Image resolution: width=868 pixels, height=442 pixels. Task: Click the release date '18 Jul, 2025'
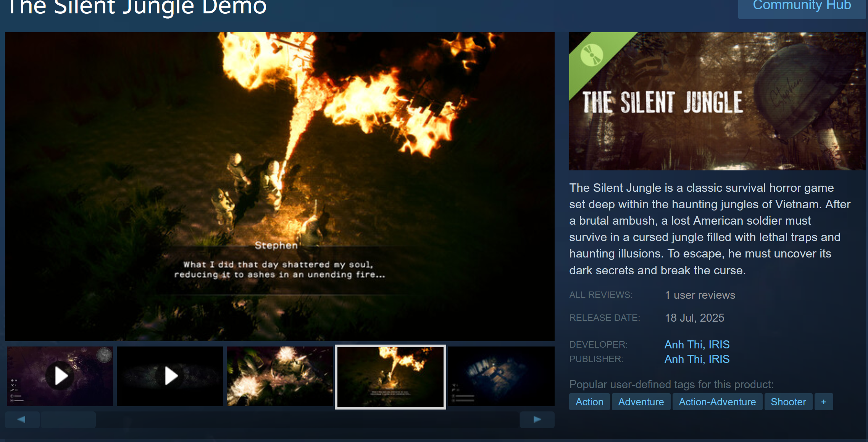(694, 318)
